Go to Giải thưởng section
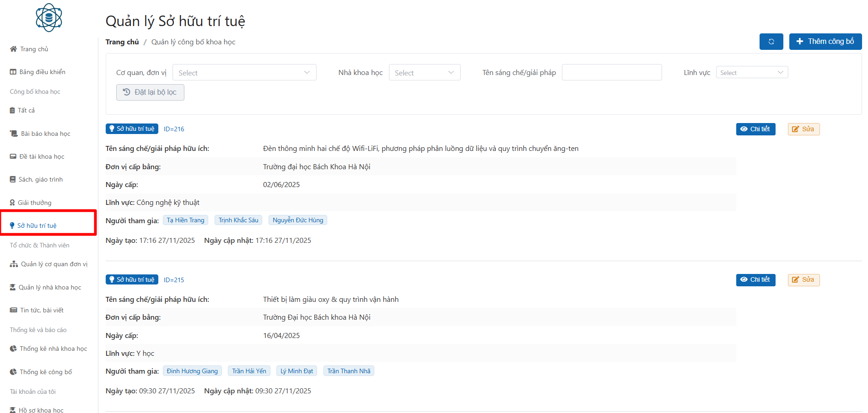868x413 pixels. (x=34, y=203)
